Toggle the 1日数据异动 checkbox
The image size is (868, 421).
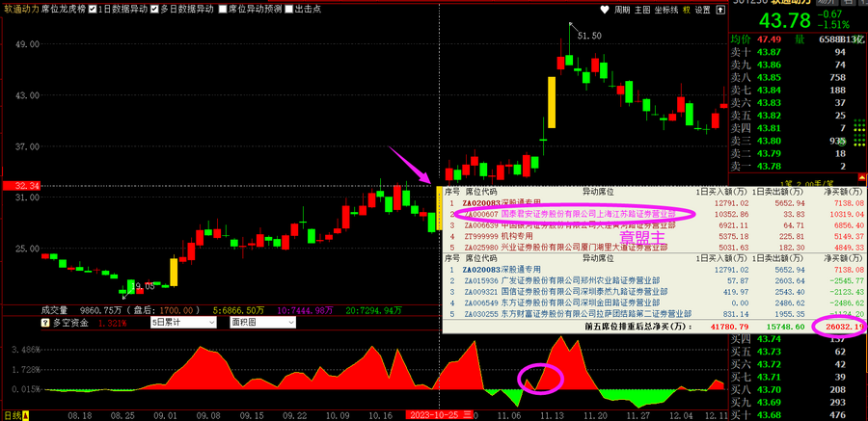pyautogui.click(x=92, y=9)
